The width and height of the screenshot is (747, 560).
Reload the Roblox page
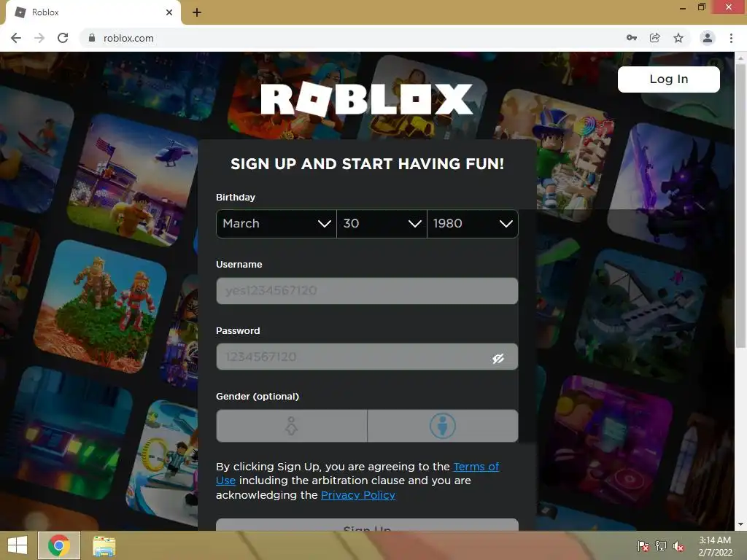coord(63,38)
